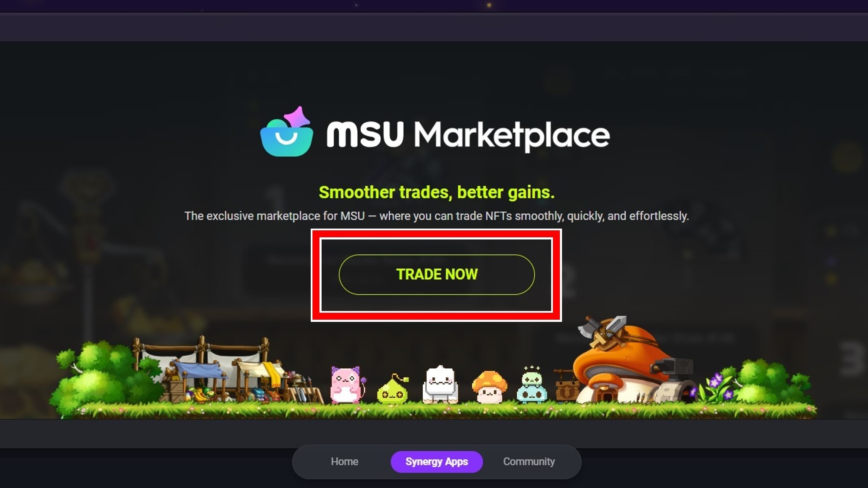The height and width of the screenshot is (488, 868).
Task: Open the Community tab
Action: coord(529,462)
